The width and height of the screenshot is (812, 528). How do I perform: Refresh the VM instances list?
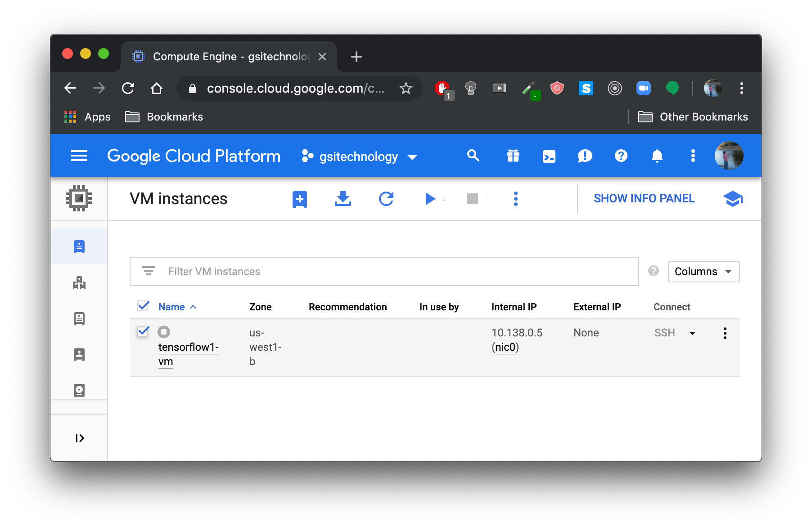(x=386, y=198)
